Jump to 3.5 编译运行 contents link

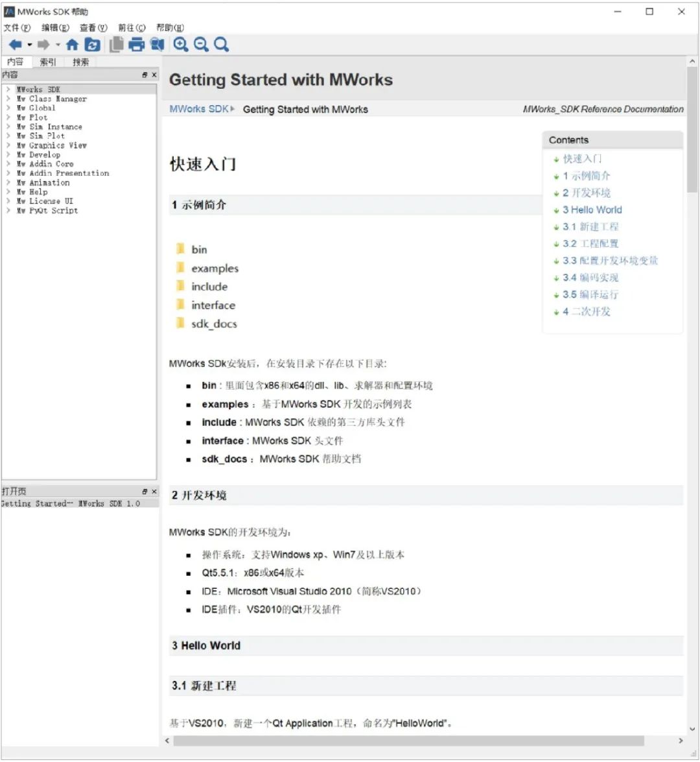coord(590,295)
